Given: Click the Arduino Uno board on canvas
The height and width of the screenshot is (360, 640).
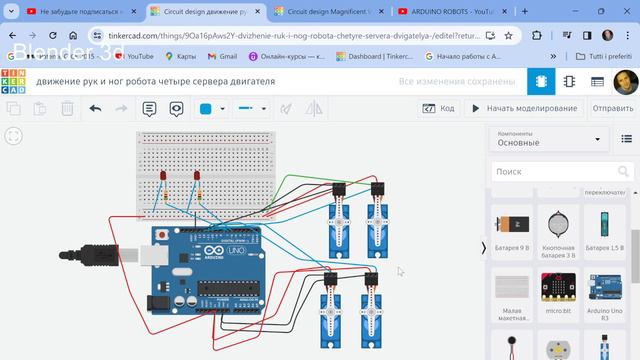Looking at the screenshot, I should [208, 270].
